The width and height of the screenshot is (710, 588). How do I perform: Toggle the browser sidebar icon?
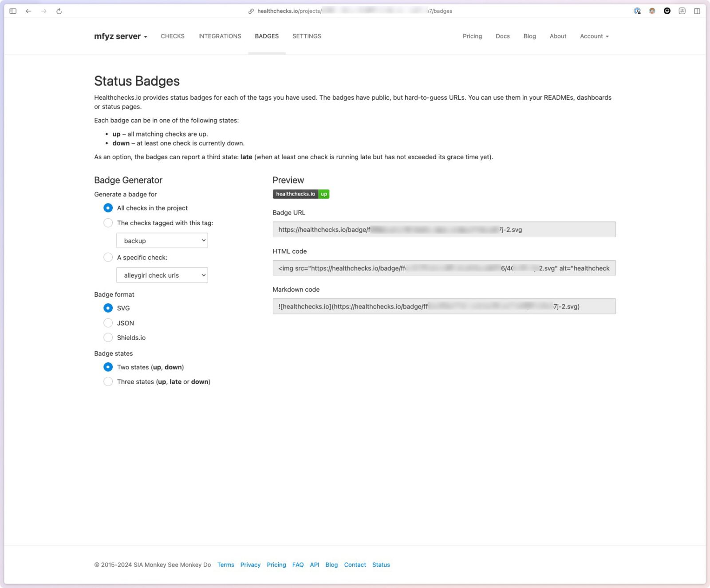pyautogui.click(x=13, y=11)
